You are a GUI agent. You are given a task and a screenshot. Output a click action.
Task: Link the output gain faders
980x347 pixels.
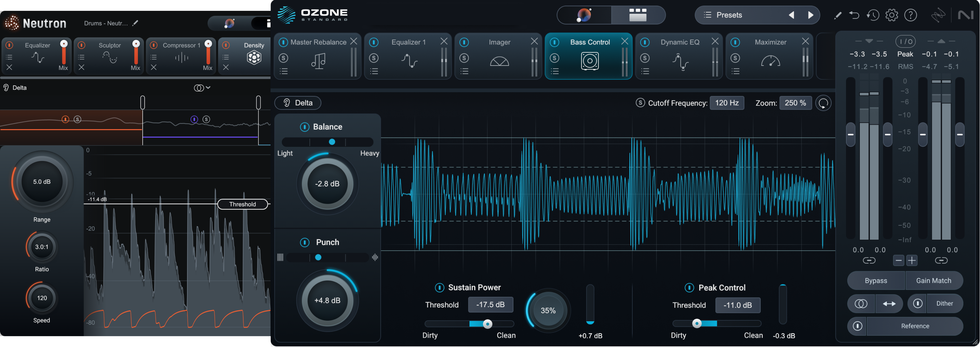[941, 261]
